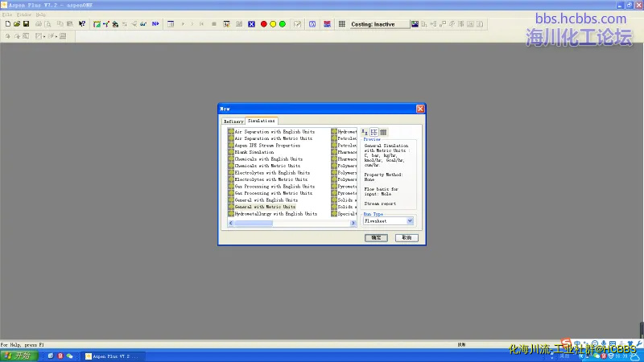Viewport: 644px width, 362px height.
Task: Click the 取消 (Cancel) button
Action: click(x=407, y=238)
